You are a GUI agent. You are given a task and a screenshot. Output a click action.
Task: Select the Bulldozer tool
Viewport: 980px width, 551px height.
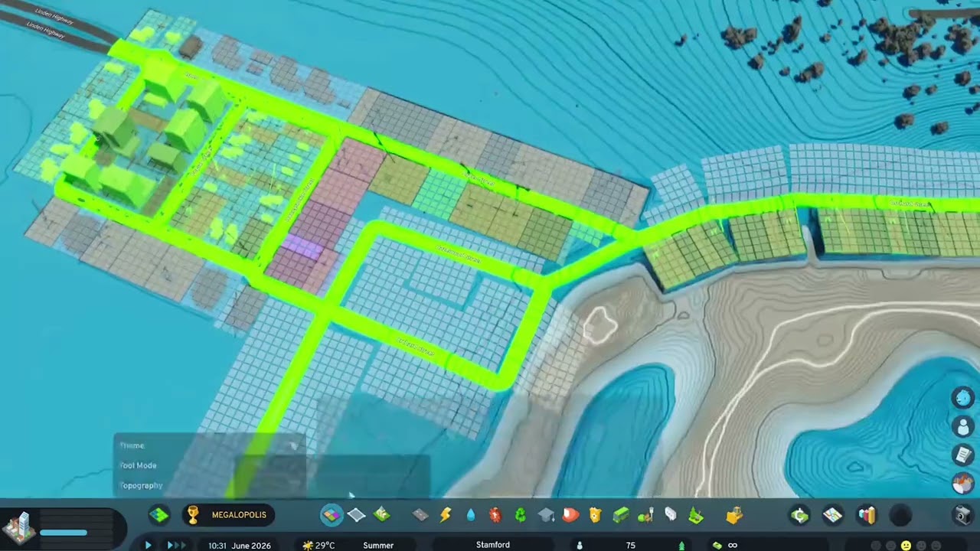click(734, 515)
